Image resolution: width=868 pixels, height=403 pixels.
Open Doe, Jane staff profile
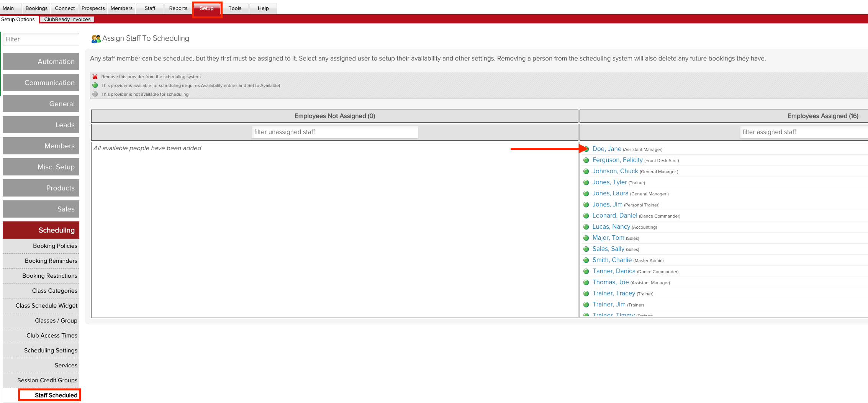coord(606,149)
